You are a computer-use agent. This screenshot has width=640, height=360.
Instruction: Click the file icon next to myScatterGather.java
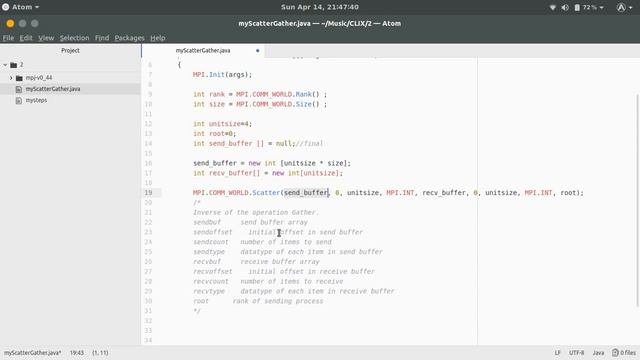[x=19, y=89]
